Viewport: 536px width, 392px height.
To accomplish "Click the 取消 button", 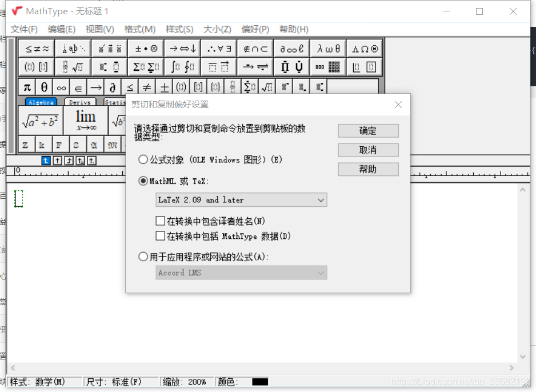I will pyautogui.click(x=368, y=150).
